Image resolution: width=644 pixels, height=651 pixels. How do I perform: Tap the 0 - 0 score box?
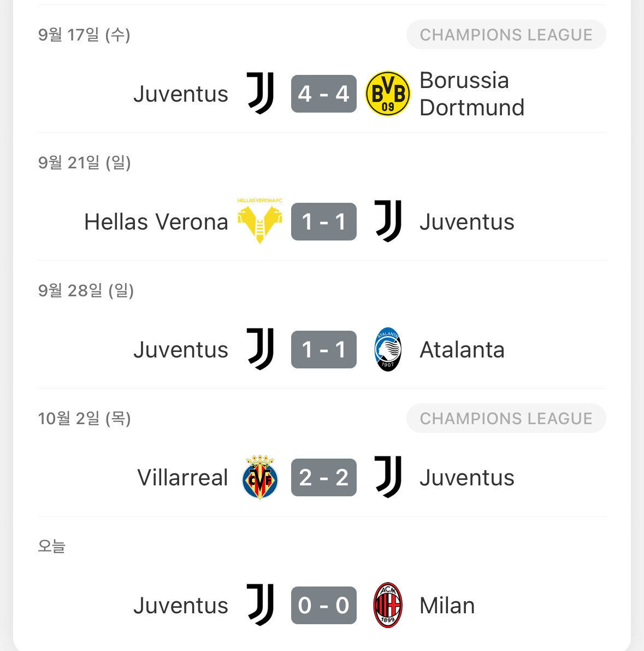point(324,606)
